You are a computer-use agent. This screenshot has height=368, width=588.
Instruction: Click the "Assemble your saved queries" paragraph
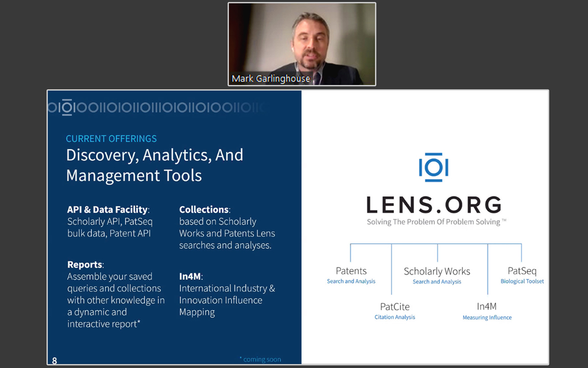click(116, 300)
